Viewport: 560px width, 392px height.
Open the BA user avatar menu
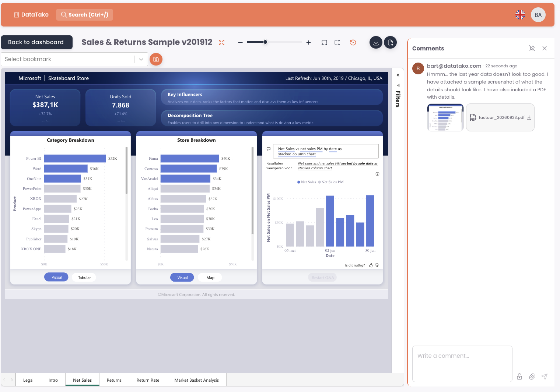(538, 15)
